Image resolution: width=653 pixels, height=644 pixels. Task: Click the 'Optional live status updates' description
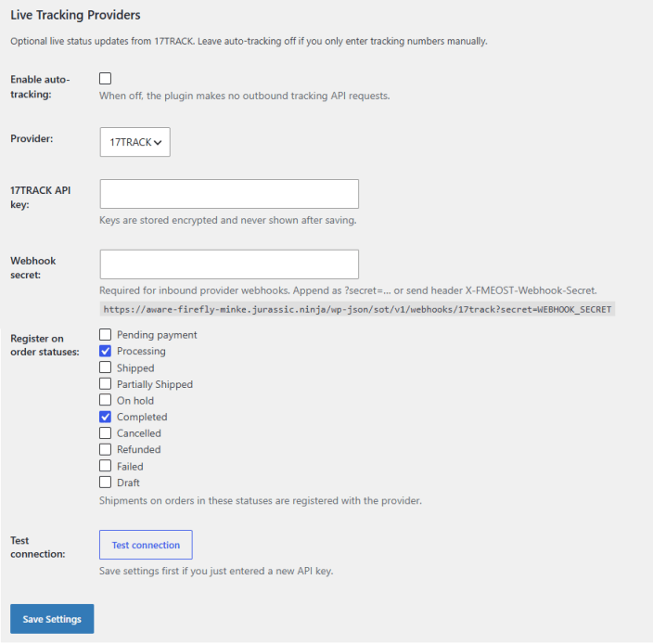tap(249, 41)
